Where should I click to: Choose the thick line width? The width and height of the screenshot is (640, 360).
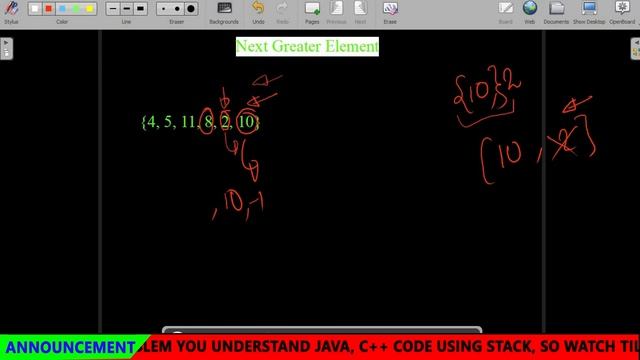point(140,9)
